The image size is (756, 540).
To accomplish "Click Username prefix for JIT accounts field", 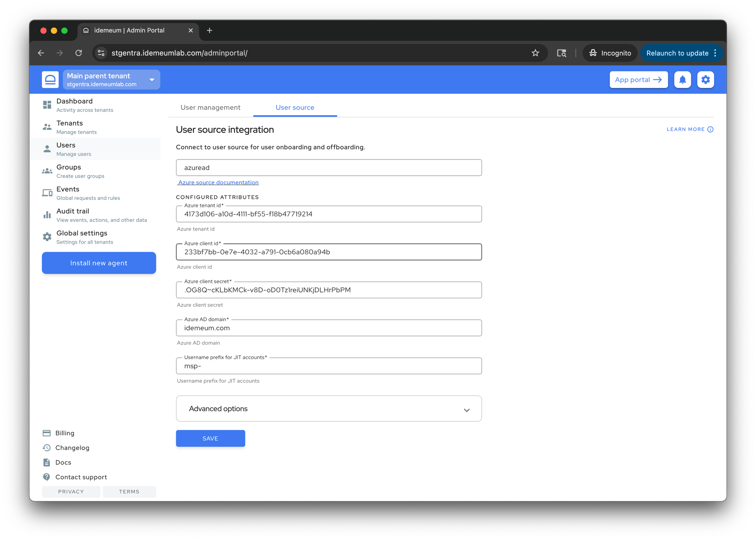I will click(x=329, y=366).
